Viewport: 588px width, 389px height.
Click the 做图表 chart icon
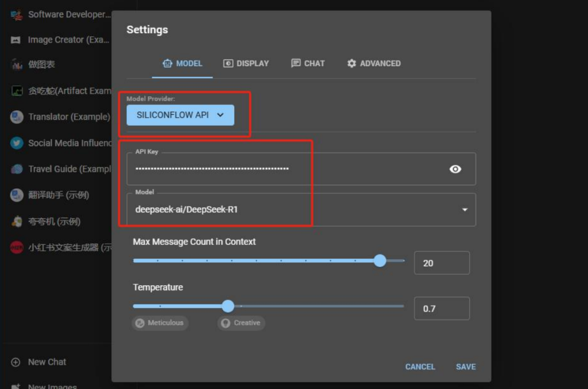(17, 65)
